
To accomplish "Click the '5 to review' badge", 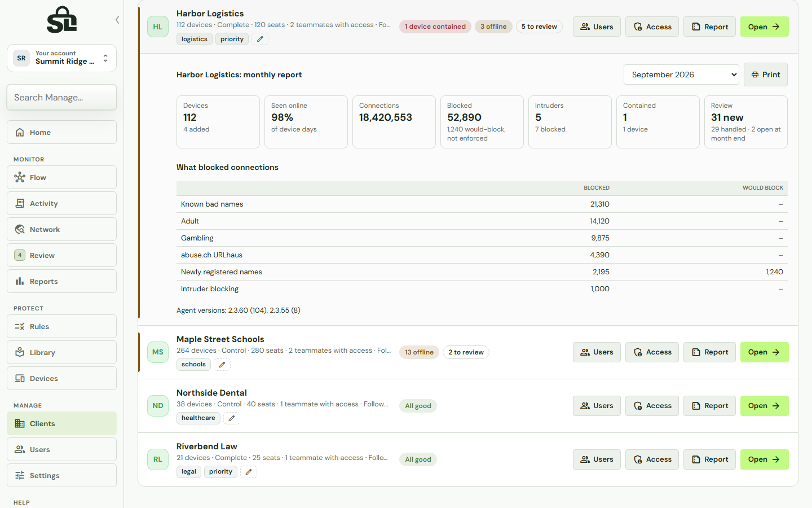I will pyautogui.click(x=539, y=27).
